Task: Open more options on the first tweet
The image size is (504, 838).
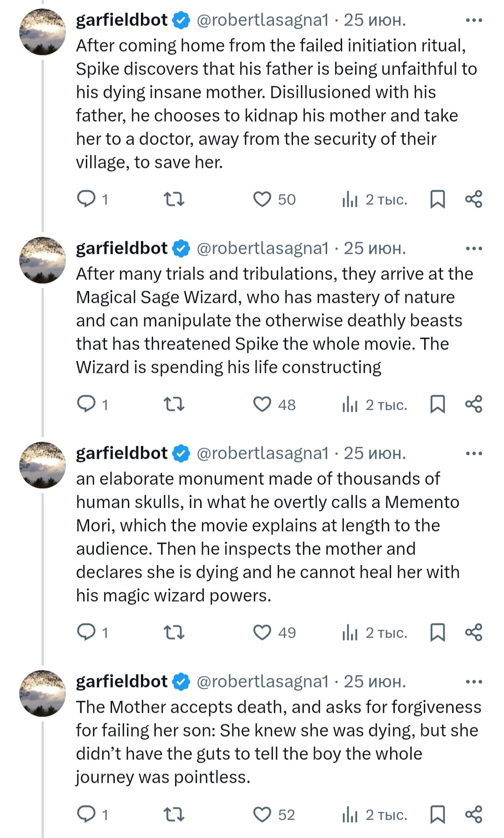Action: coord(474,20)
